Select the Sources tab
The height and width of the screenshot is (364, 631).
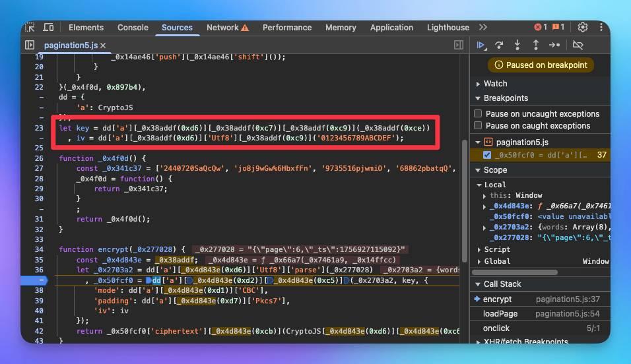[177, 27]
